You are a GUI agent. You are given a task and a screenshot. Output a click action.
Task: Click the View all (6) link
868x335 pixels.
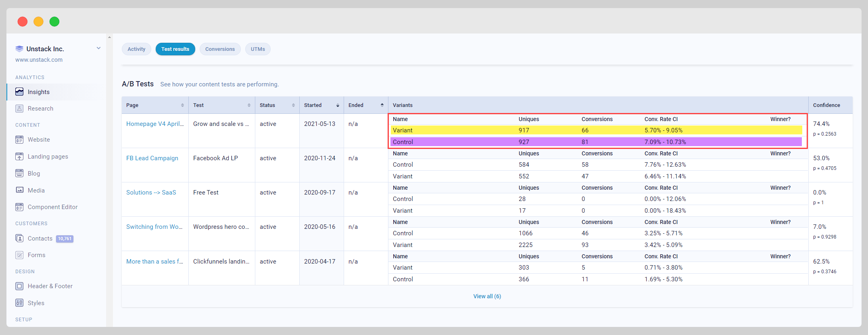pos(487,296)
